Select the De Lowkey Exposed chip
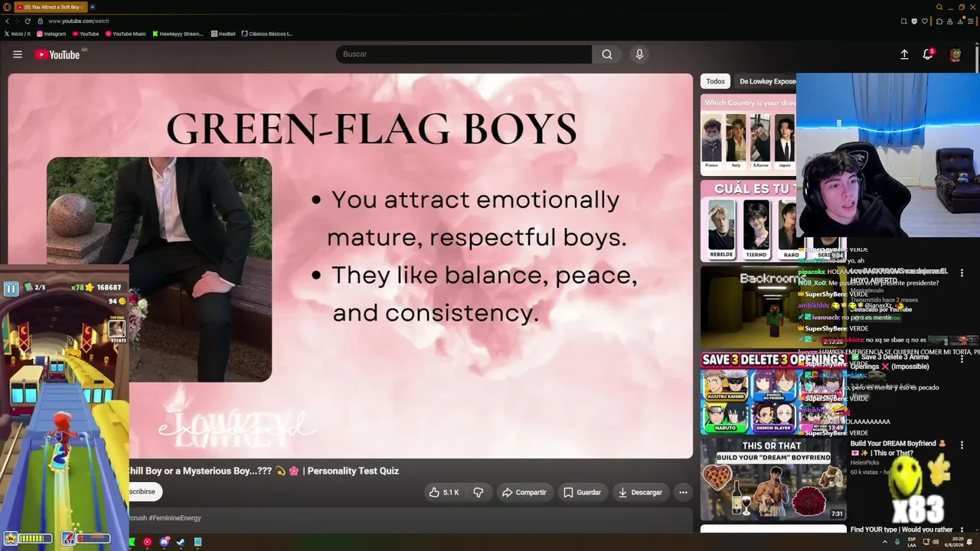 pyautogui.click(x=767, y=81)
